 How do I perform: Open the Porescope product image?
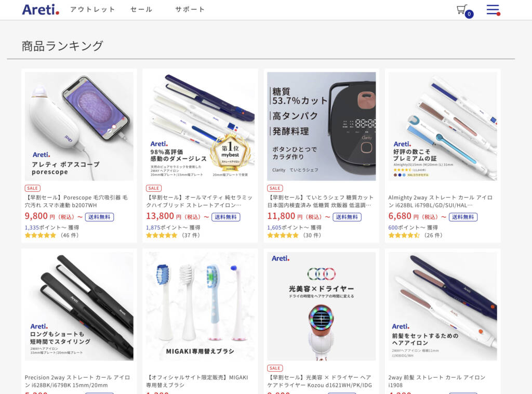(x=79, y=126)
